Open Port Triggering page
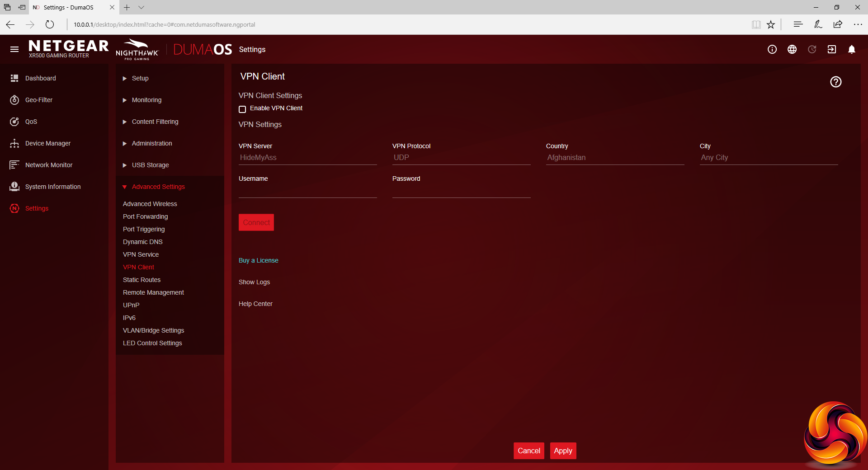868x470 pixels. 144,229
